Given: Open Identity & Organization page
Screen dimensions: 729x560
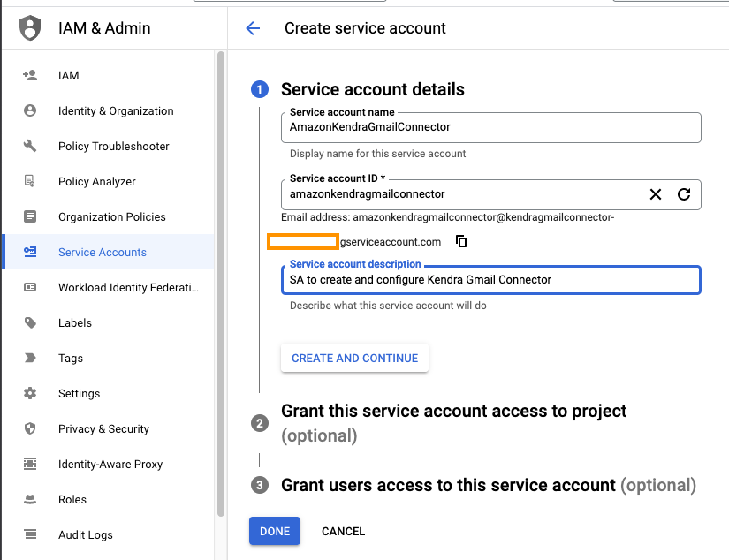Looking at the screenshot, I should (x=108, y=110).
